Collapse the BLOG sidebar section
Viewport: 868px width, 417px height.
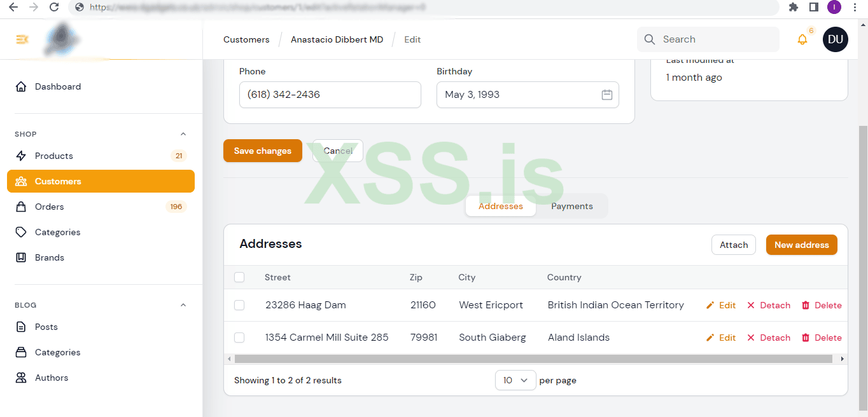click(183, 305)
